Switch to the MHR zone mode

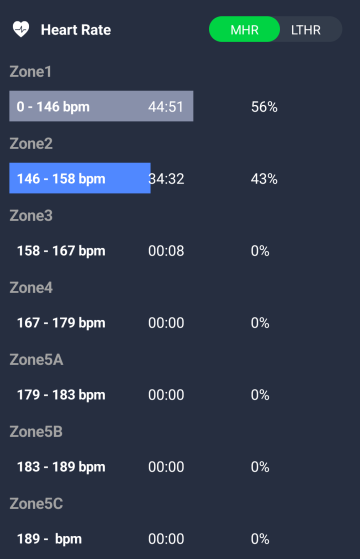[244, 29]
